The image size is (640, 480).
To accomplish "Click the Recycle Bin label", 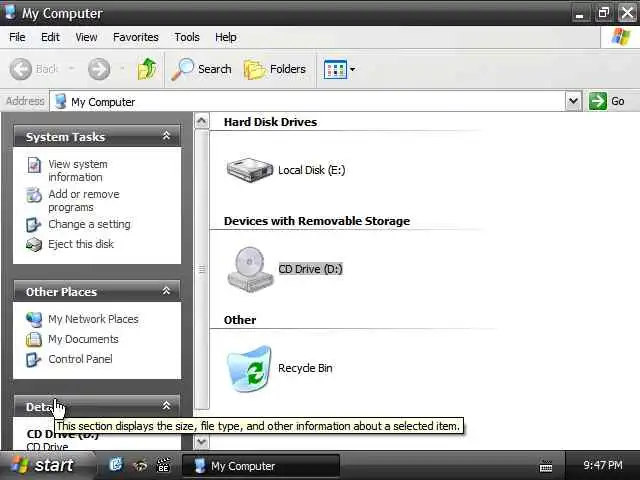I will click(x=305, y=368).
